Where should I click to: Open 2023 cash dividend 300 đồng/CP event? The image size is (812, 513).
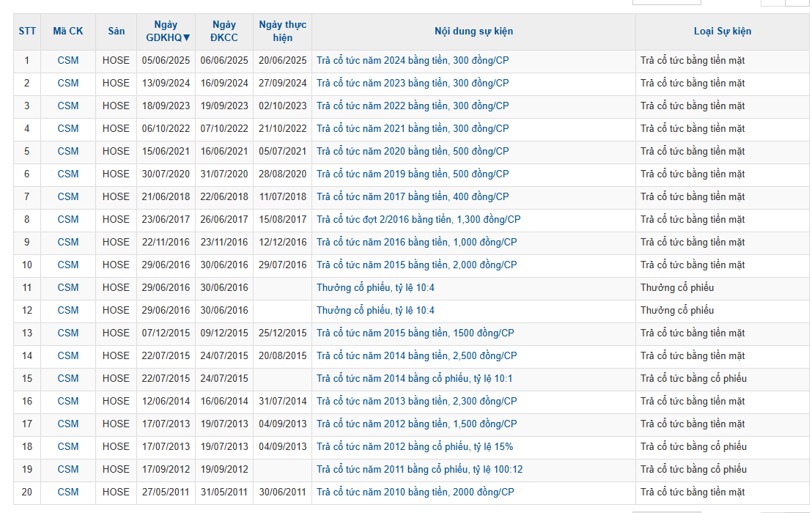pyautogui.click(x=413, y=84)
